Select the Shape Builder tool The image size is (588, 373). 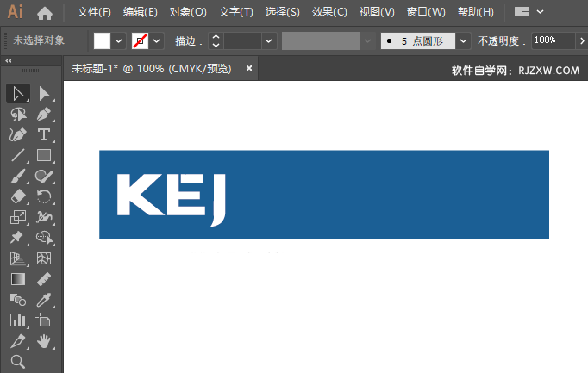(x=44, y=238)
